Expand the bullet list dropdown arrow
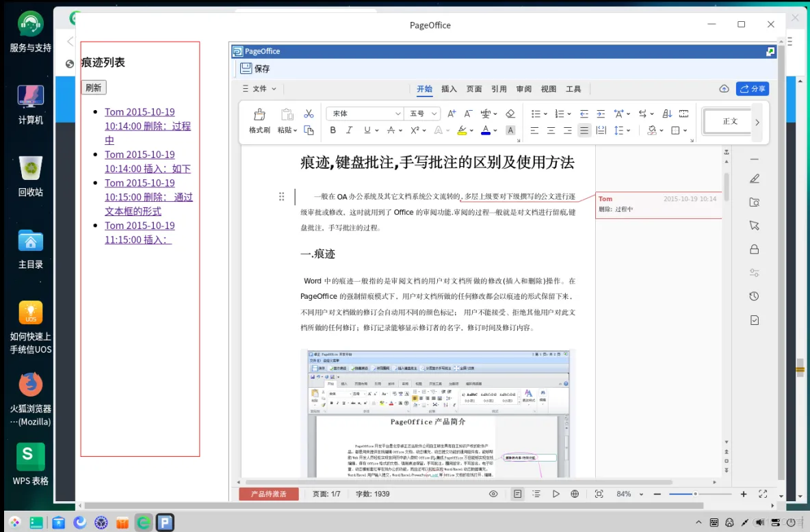810x532 pixels. coord(545,114)
